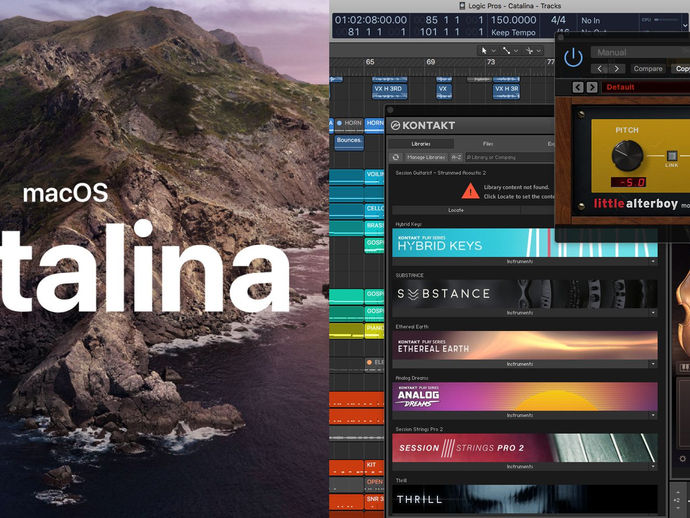Close the Kontakt plugin window

(x=390, y=110)
